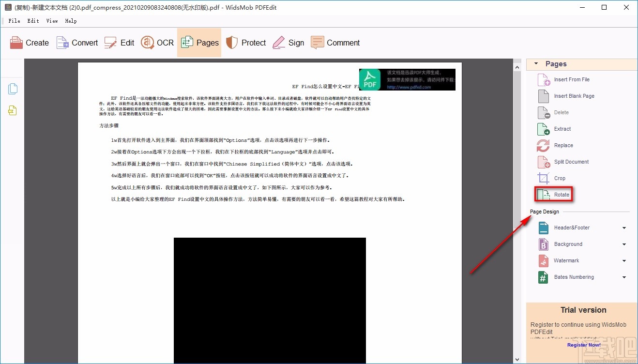Open the Protect tool
The image size is (638, 364).
(x=246, y=43)
